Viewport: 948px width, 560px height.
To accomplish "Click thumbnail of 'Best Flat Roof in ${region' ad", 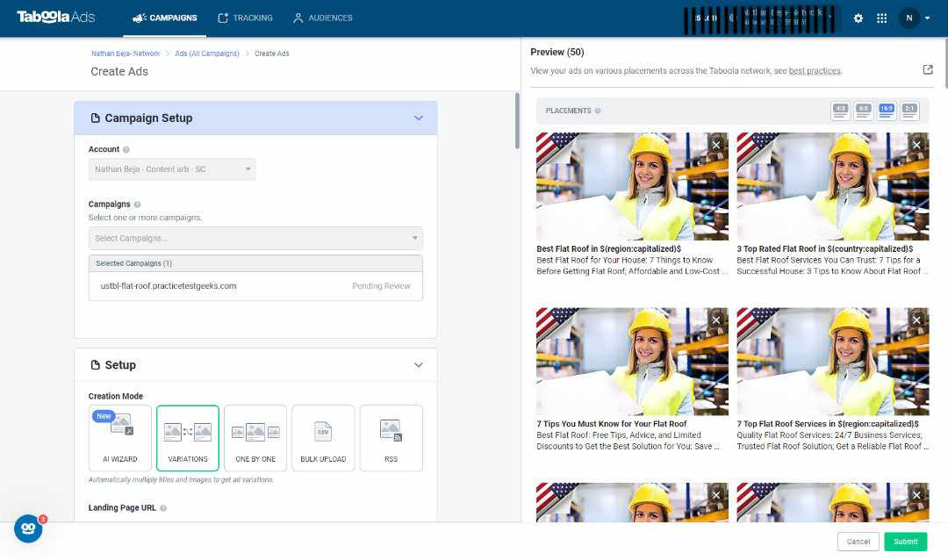I will [x=632, y=186].
